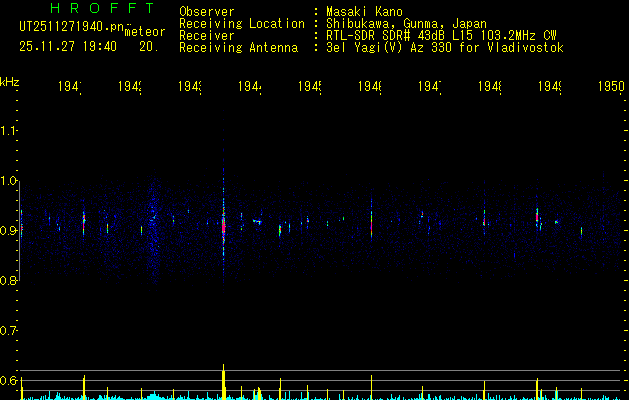Click the 'meteor' label under the file name

145,32
